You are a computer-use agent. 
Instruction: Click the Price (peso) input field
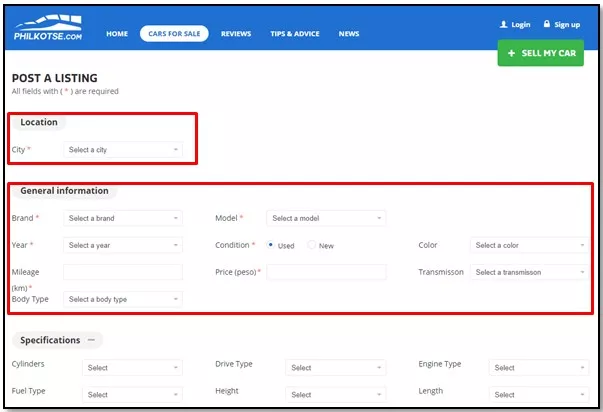326,272
